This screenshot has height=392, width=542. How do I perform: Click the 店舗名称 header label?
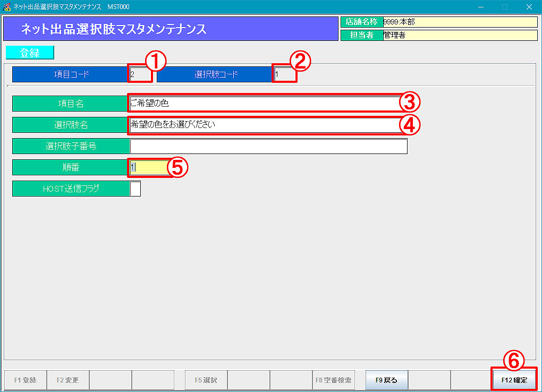click(x=362, y=22)
